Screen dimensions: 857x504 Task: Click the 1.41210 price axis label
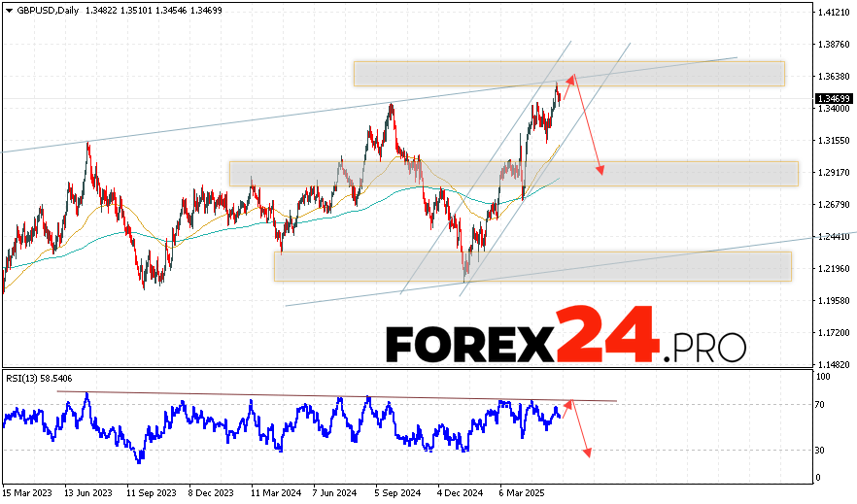835,13
